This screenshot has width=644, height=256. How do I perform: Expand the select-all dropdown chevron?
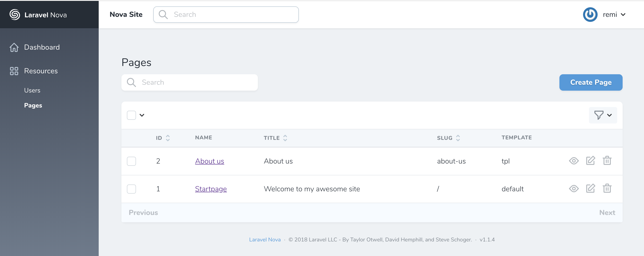[x=142, y=115]
